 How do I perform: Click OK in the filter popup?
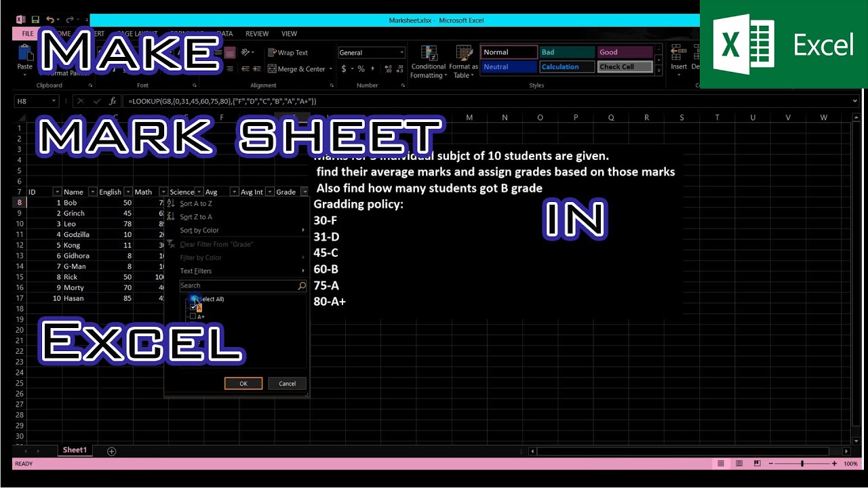[x=243, y=384]
